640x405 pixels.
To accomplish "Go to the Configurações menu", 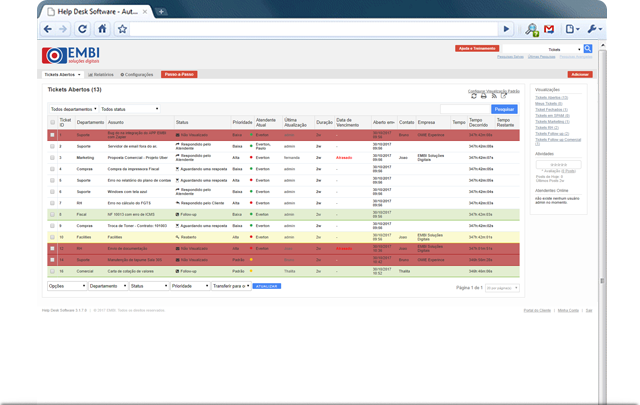I will (x=137, y=74).
